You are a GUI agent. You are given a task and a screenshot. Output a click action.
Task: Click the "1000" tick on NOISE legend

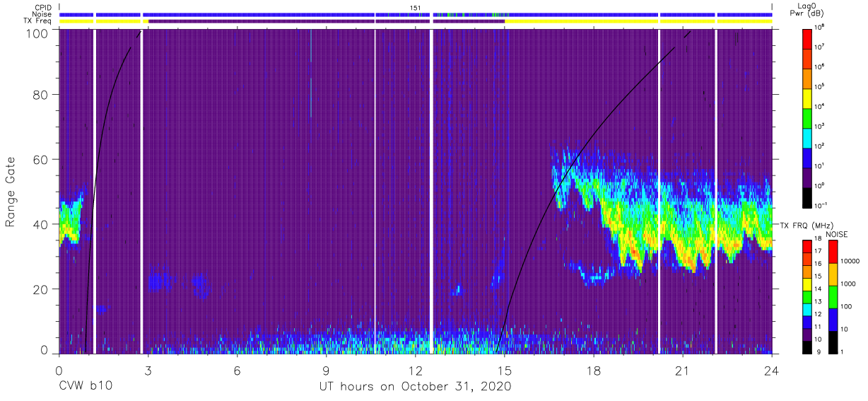click(849, 284)
